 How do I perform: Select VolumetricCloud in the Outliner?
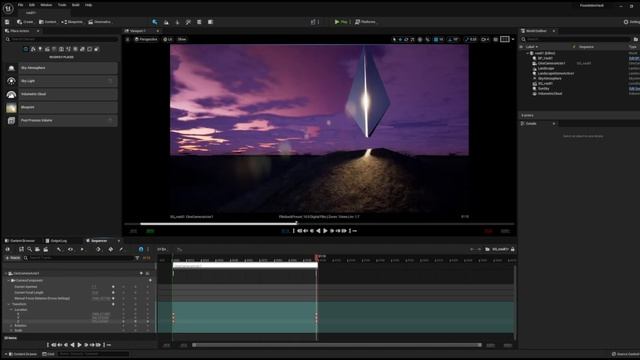pos(550,93)
